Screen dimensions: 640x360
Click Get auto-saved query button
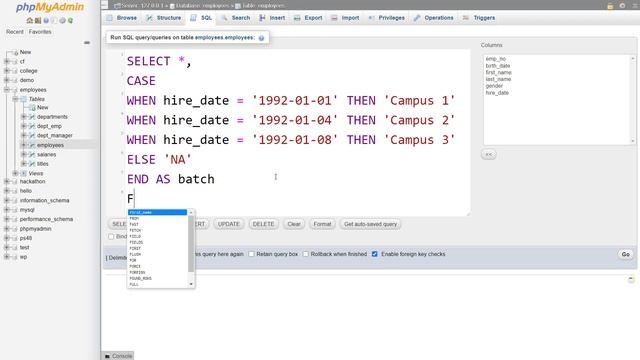370,224
